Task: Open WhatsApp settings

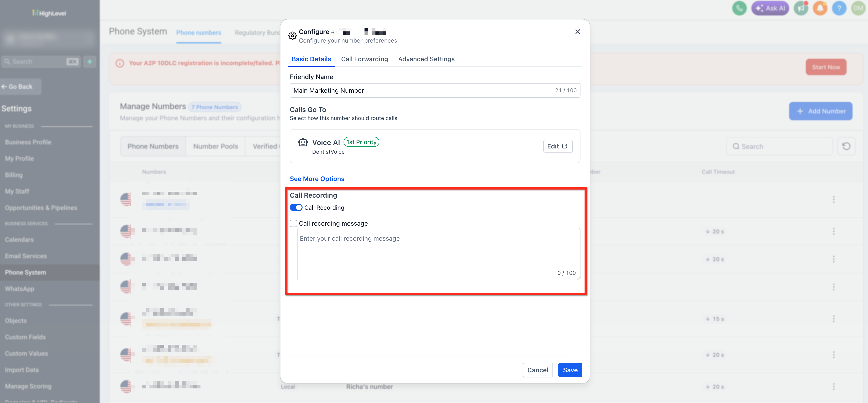Action: (20, 289)
